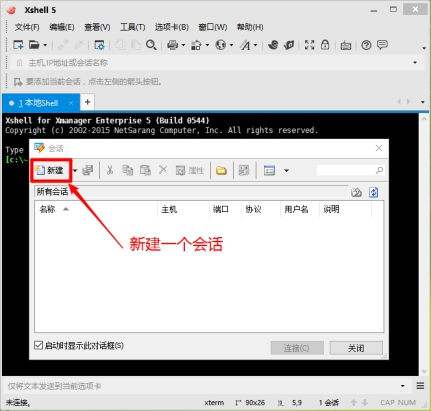
Task: Click the 主机 column header
Action: (x=184, y=209)
